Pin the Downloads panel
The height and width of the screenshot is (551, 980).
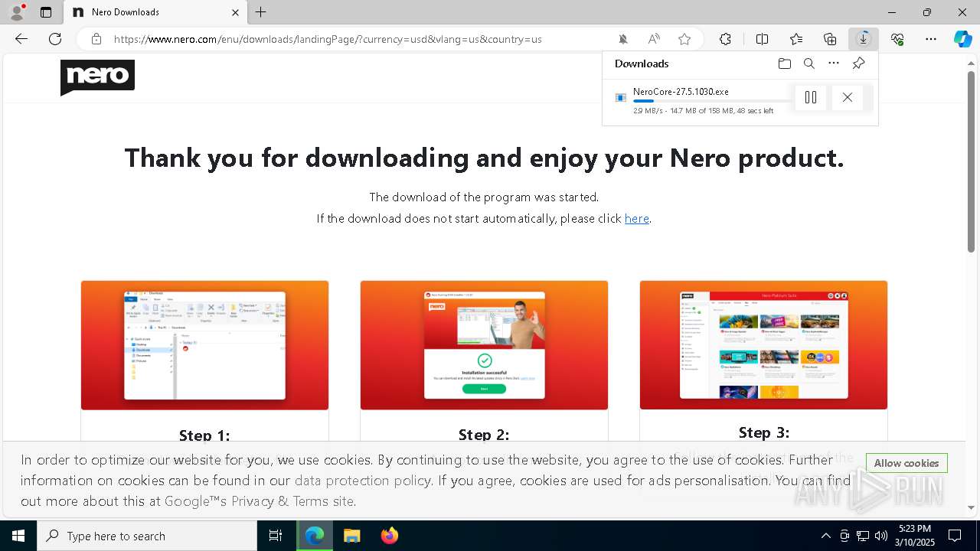[x=858, y=64]
